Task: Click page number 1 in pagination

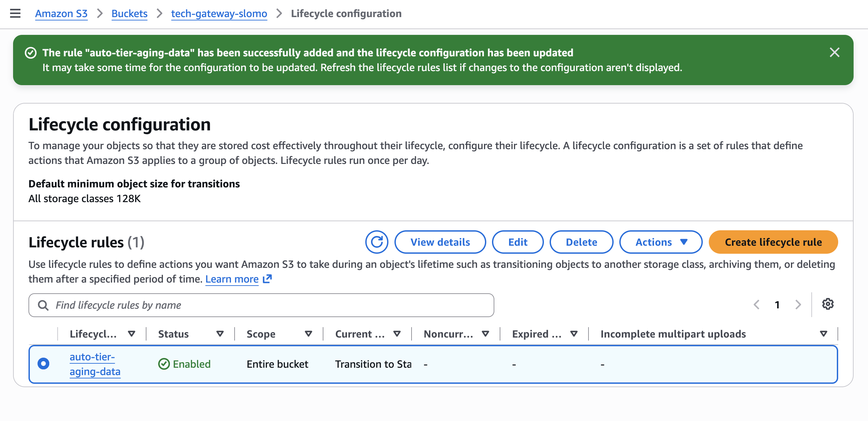Action: [x=777, y=305]
